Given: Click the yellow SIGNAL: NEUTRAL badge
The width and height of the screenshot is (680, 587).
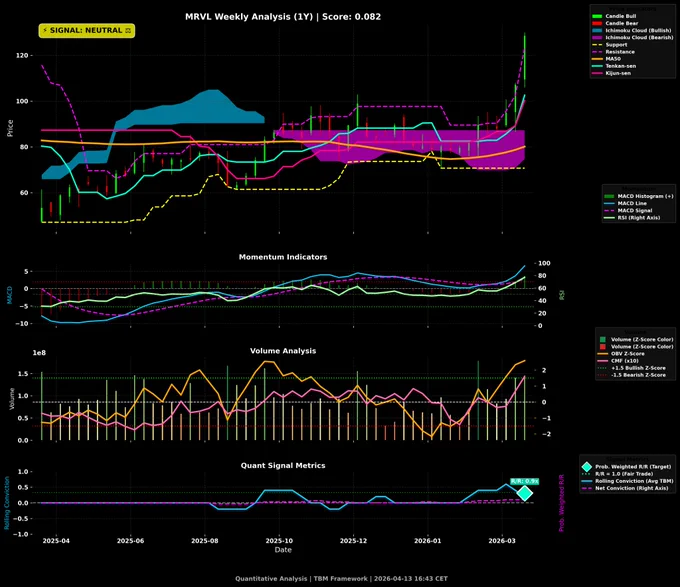Looking at the screenshot, I should click(87, 31).
